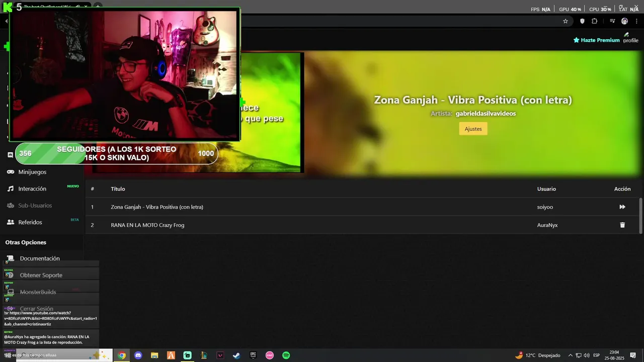Click Obtener Soporte in the sidebar
This screenshot has width=644, height=362.
coord(42,275)
